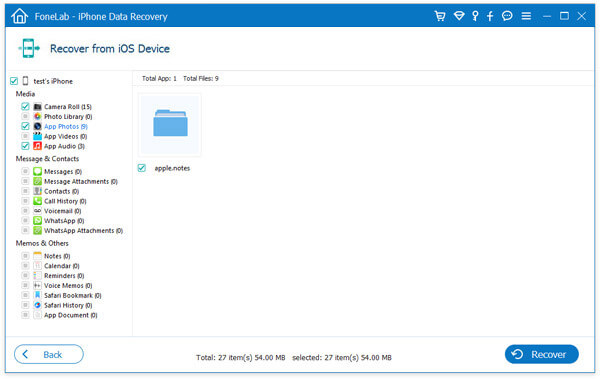Screen dimensions: 600x379
Task: Toggle the App Photos checkbox
Action: click(25, 126)
